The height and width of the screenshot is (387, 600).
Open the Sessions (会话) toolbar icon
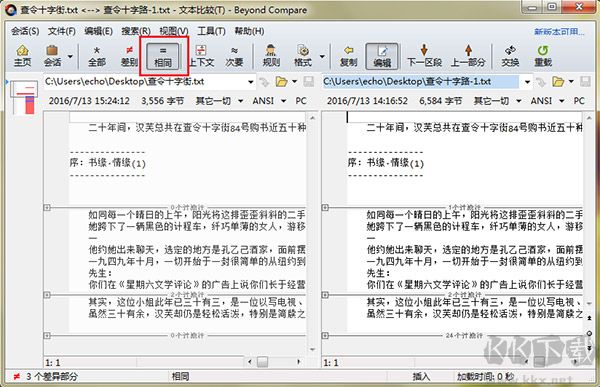click(52, 56)
